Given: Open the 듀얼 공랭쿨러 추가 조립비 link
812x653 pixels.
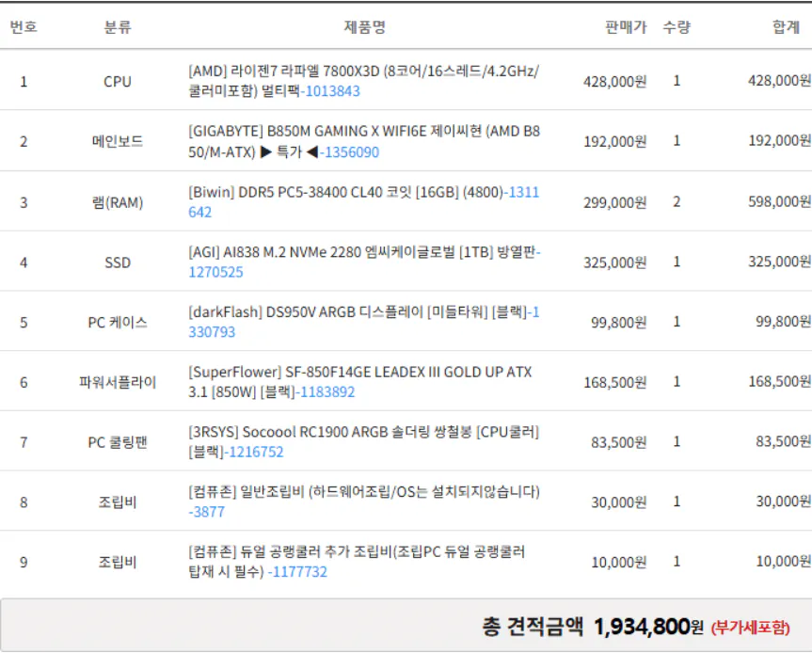Looking at the screenshot, I should coord(357,562).
